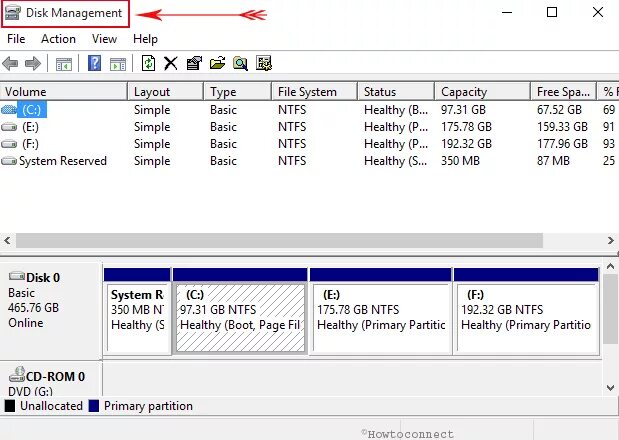Viewport: 619px width, 440px height.
Task: Click the Delete (X) toolbar icon
Action: pyautogui.click(x=171, y=63)
